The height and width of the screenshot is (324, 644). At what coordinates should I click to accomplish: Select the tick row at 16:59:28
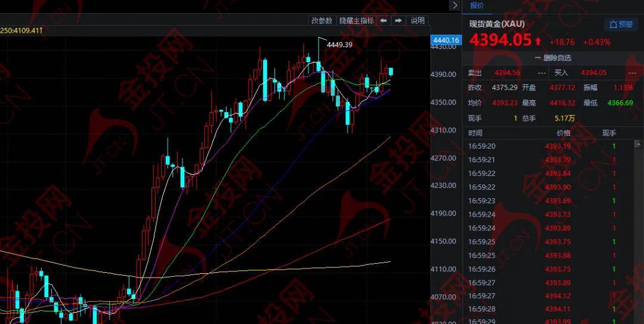548,309
